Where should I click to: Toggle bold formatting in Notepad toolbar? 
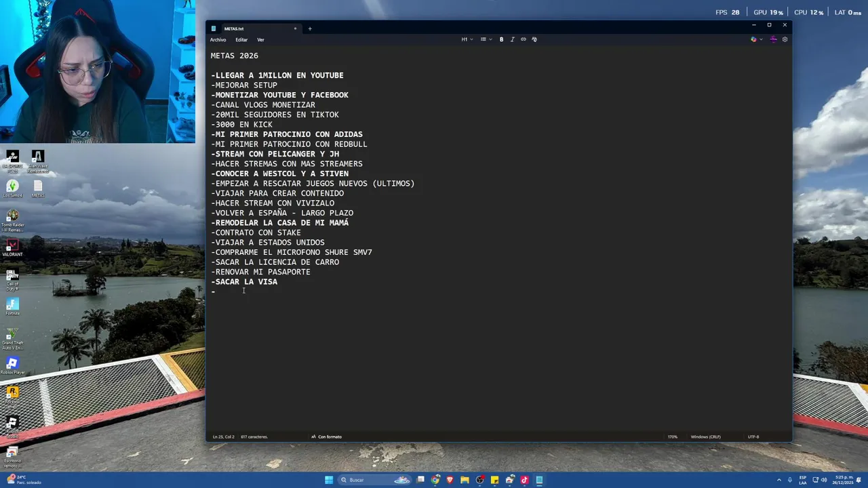tap(502, 39)
